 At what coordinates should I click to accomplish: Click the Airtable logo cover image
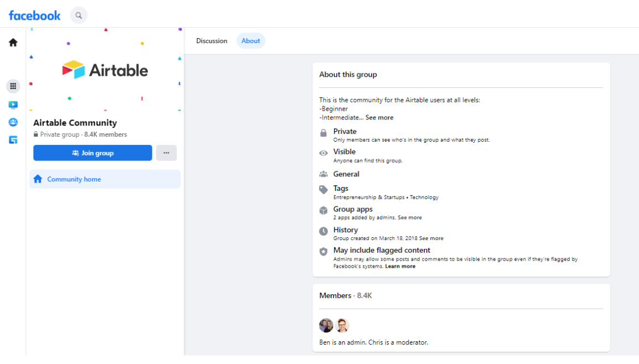click(105, 70)
